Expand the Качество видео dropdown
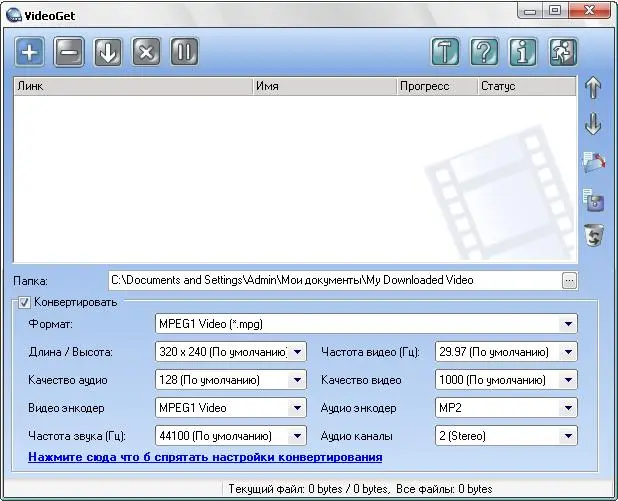618x501 pixels. click(568, 380)
